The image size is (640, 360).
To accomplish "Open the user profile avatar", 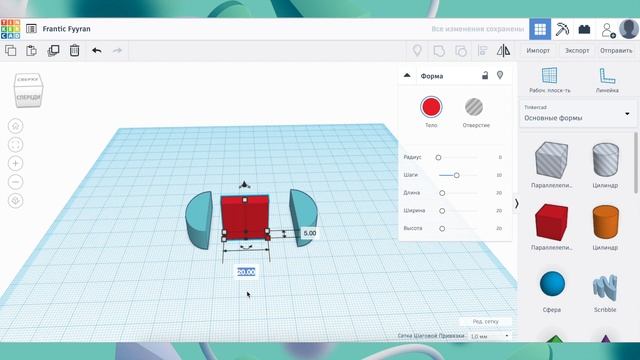I will point(629,29).
